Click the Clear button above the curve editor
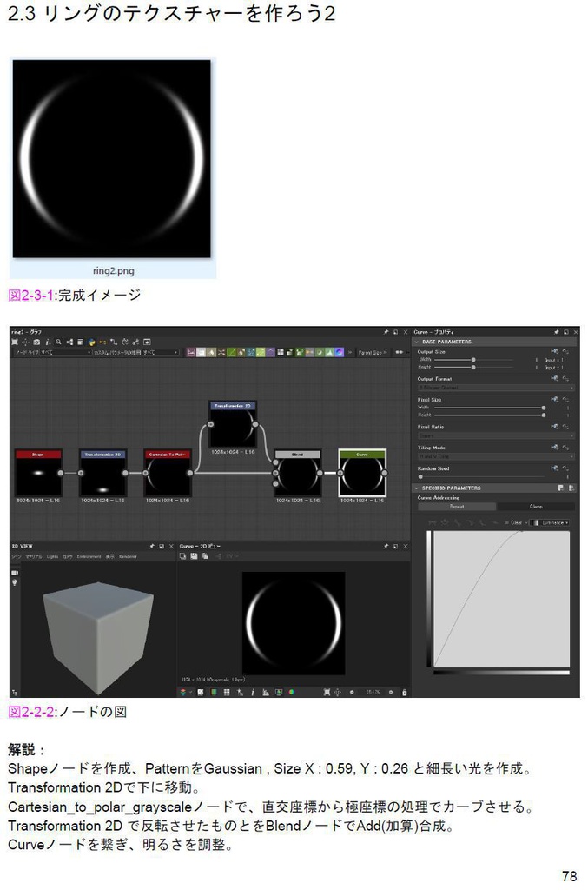588x890 pixels. 516,522
